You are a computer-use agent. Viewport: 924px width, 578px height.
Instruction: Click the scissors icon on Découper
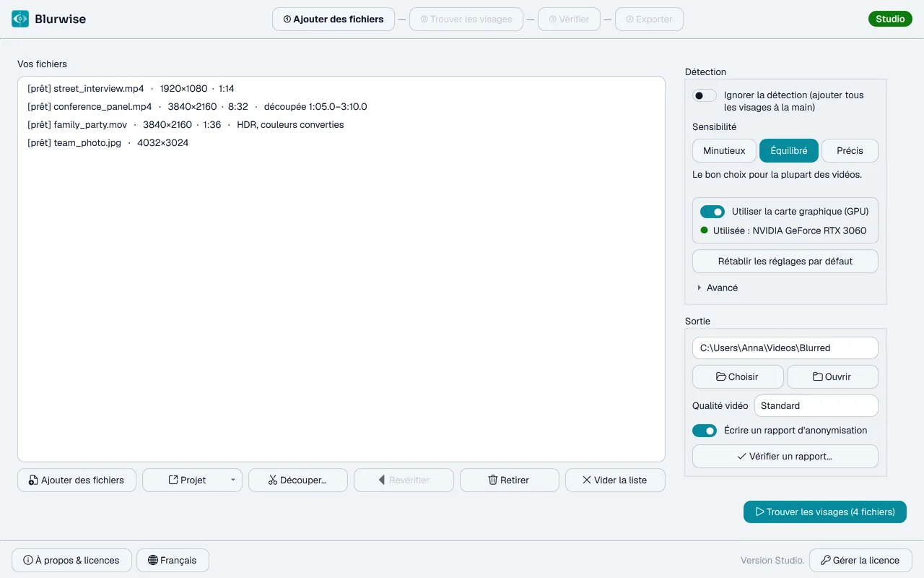[273, 480]
